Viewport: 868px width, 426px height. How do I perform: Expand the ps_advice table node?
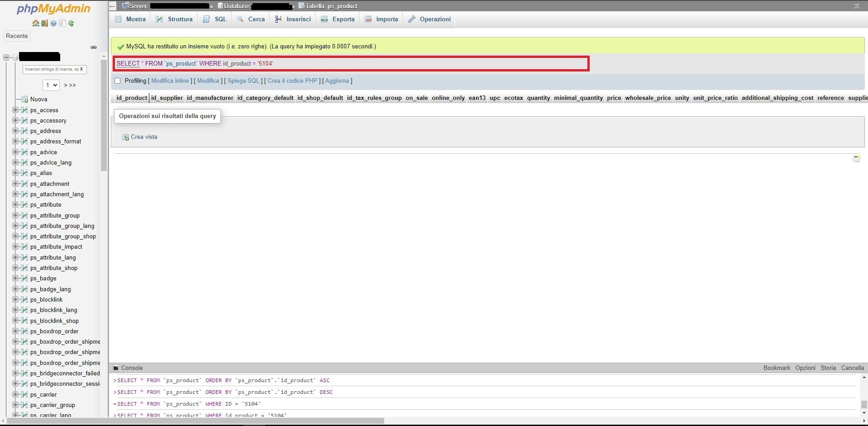click(x=15, y=152)
